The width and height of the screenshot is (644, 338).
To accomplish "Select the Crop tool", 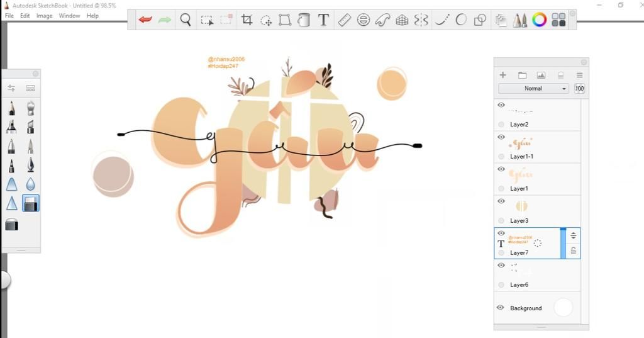I will (x=247, y=20).
